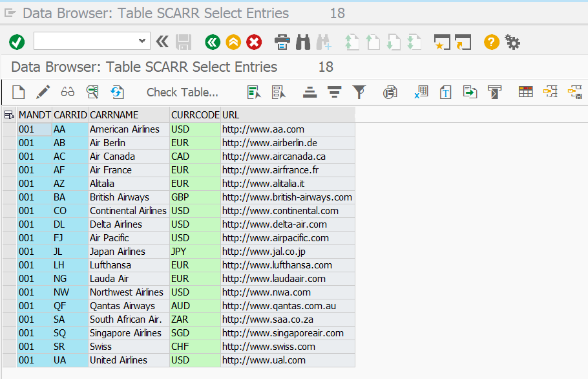
Task: Click the table select-all corner icon
Action: (x=9, y=115)
